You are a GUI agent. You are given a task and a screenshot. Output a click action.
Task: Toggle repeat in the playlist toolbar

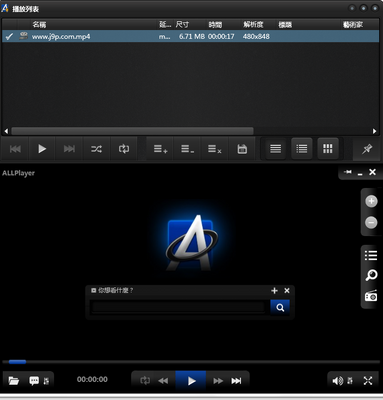pyautogui.click(x=124, y=149)
